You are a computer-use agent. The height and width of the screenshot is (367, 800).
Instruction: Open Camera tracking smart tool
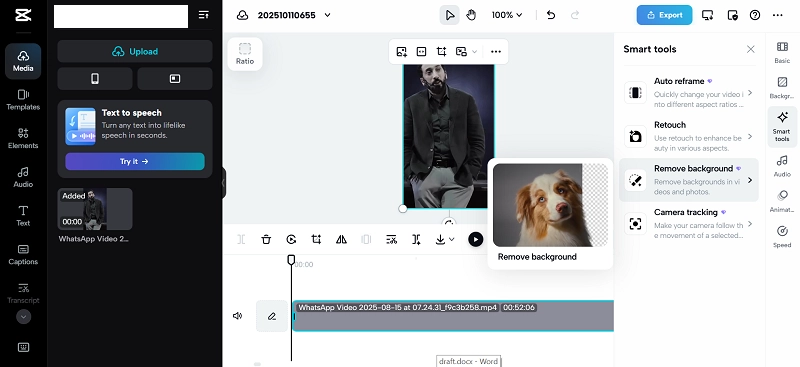point(689,224)
